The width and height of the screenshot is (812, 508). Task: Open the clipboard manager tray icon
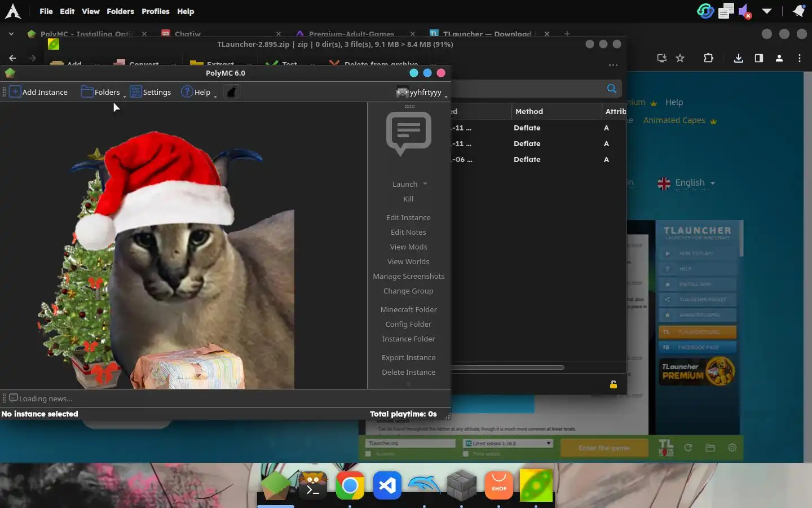726,11
